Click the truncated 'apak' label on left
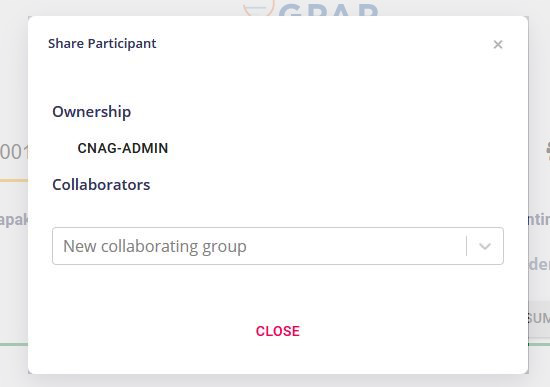This screenshot has height=387, width=550. pyautogui.click(x=14, y=220)
